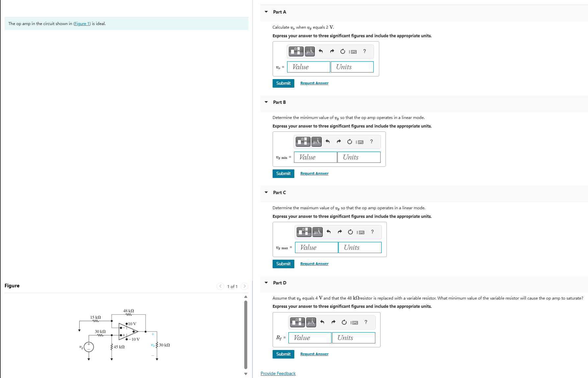Click undo arrow in Part C toolbar
This screenshot has height=378, width=588.
coord(329,232)
